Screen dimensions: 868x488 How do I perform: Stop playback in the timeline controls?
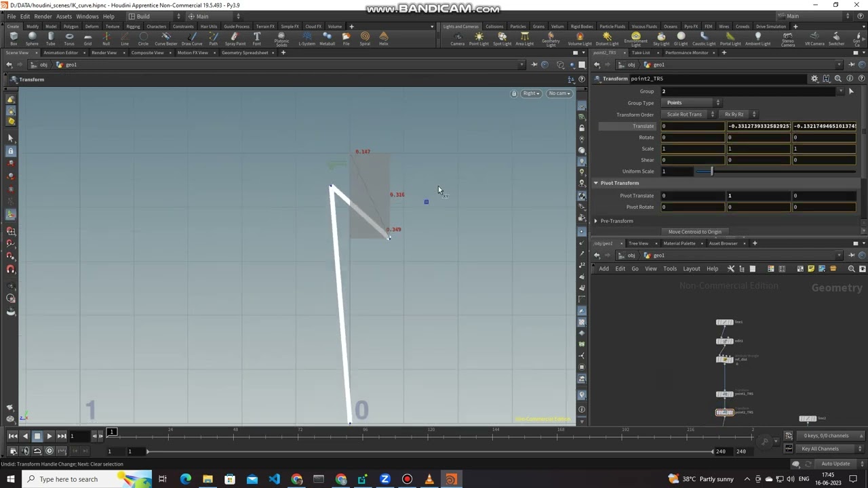pos(37,436)
